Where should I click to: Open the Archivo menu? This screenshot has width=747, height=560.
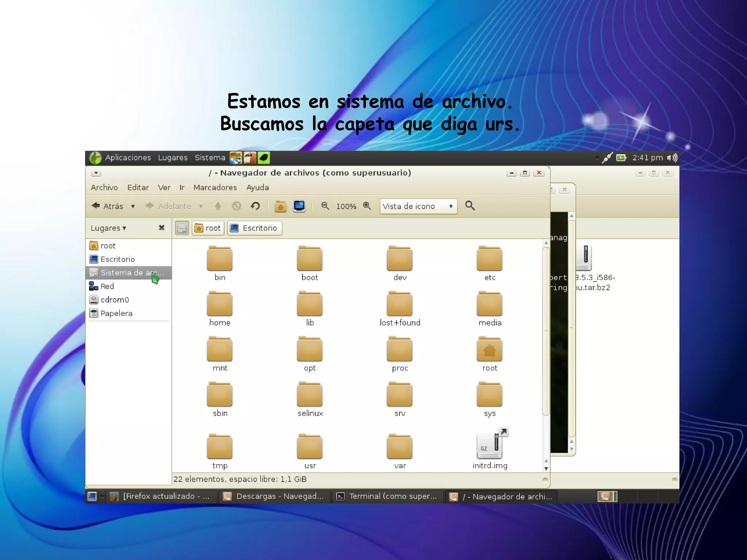click(104, 187)
